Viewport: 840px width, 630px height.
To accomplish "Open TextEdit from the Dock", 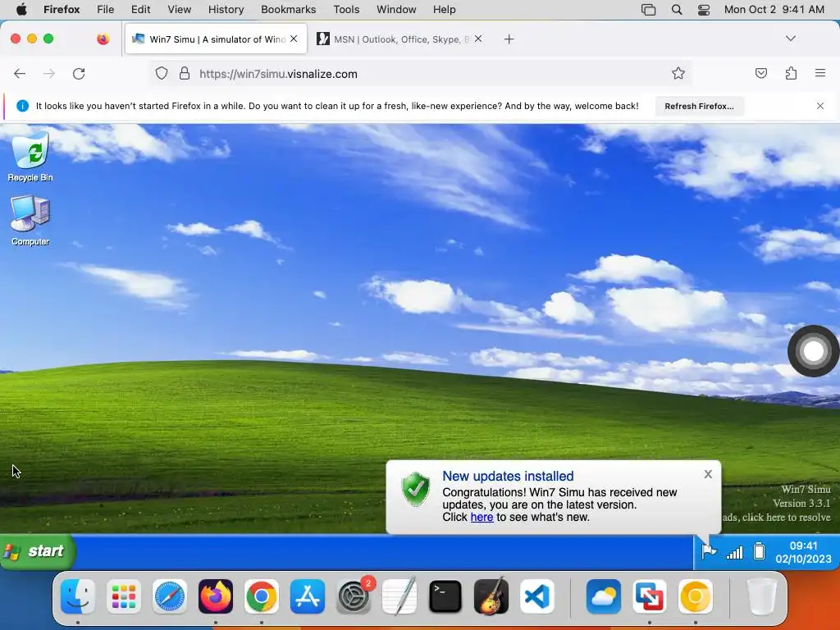I will tap(399, 596).
